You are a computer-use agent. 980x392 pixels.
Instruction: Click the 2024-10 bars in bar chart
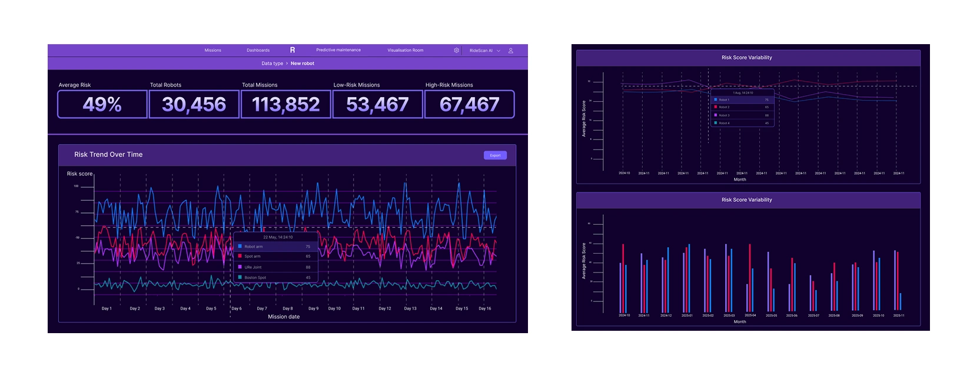click(623, 278)
